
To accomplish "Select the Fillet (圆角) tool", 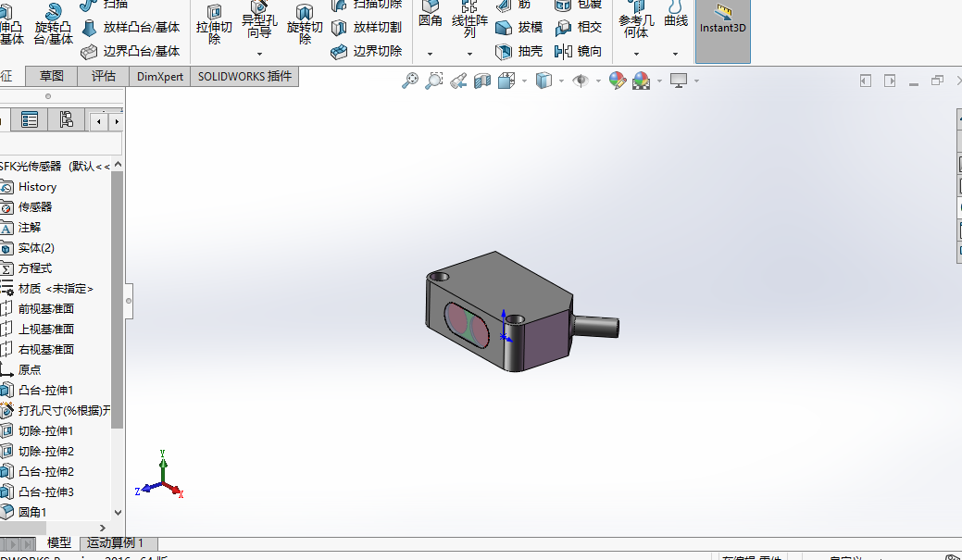I will 431,16.
